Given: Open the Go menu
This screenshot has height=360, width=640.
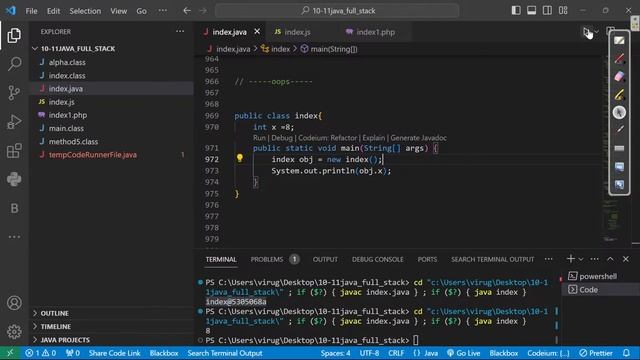Looking at the screenshot, I should click(141, 11).
